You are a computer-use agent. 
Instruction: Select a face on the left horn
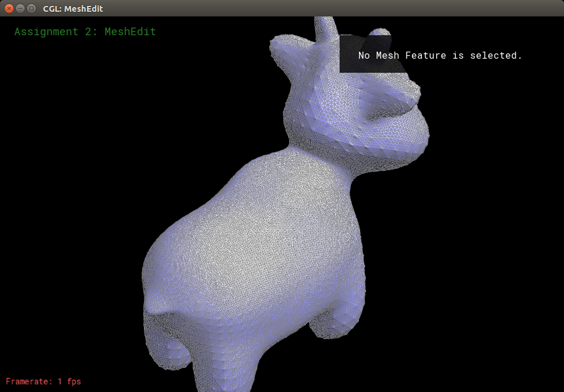point(326,28)
